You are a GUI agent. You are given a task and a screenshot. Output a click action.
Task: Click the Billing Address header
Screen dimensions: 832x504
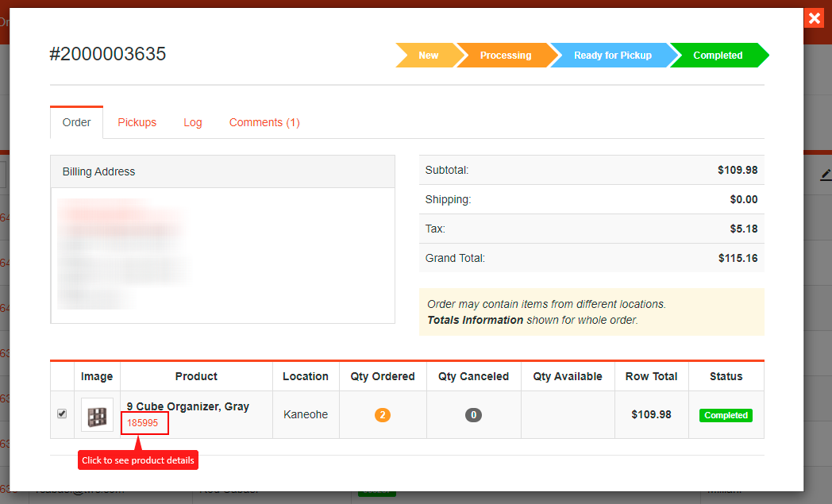point(223,171)
